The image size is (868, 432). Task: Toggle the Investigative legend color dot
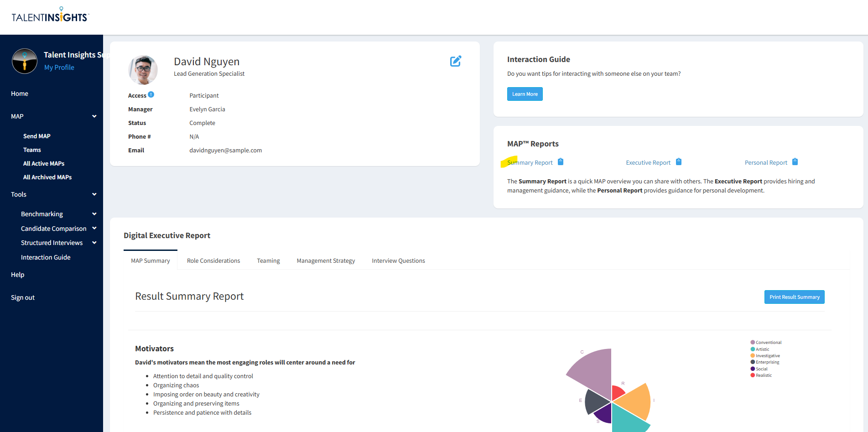753,355
